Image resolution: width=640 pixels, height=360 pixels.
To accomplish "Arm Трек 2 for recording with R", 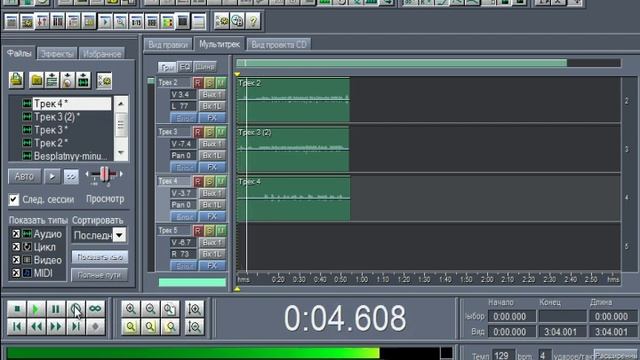I will [x=198, y=83].
